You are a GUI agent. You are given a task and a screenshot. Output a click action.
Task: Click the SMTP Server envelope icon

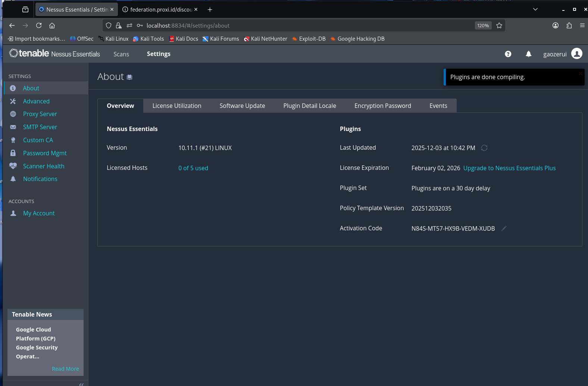[13, 127]
